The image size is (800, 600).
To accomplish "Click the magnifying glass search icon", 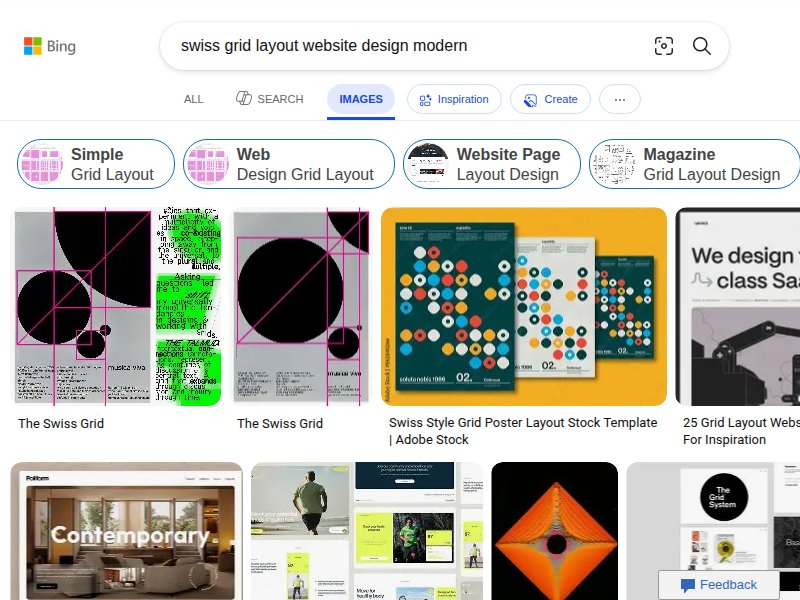I will (x=701, y=46).
